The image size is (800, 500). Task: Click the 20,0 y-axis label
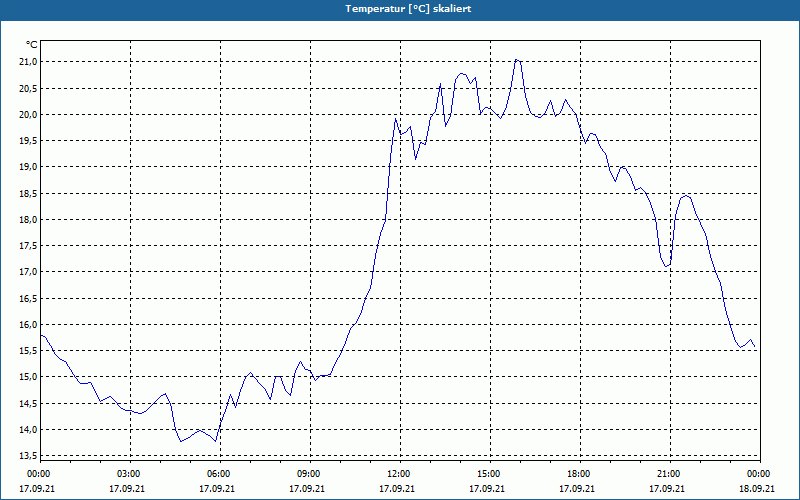[29, 114]
